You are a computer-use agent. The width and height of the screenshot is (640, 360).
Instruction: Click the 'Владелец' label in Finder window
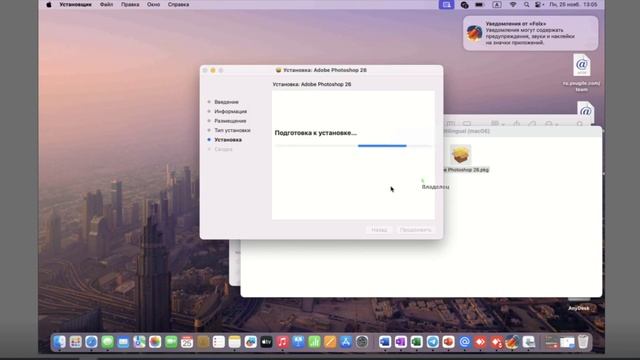436,187
